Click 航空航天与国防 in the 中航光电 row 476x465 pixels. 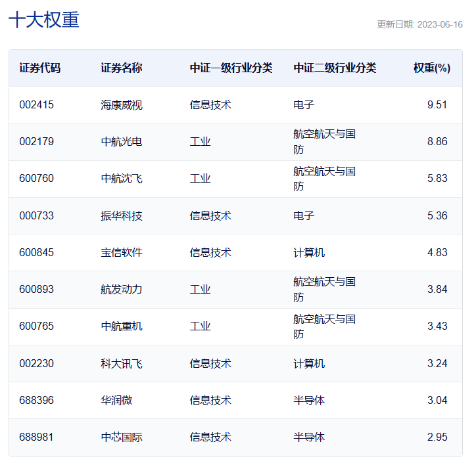click(x=325, y=142)
